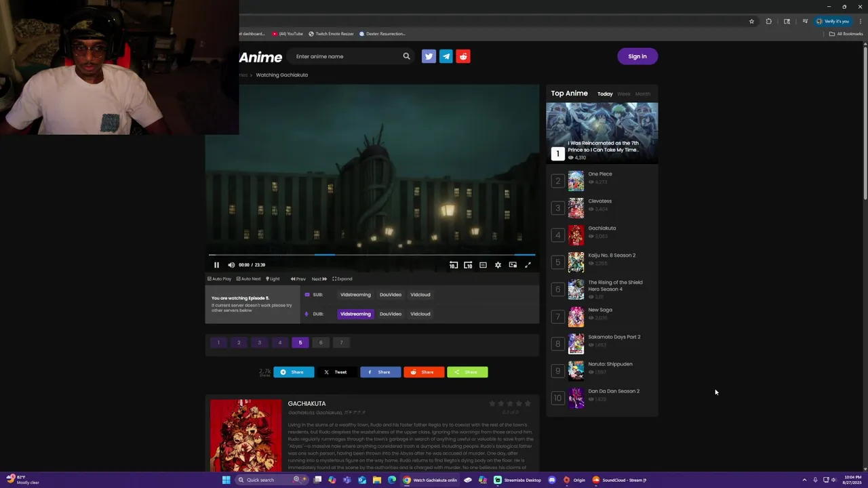Toggle the Light switch option

[x=273, y=279]
